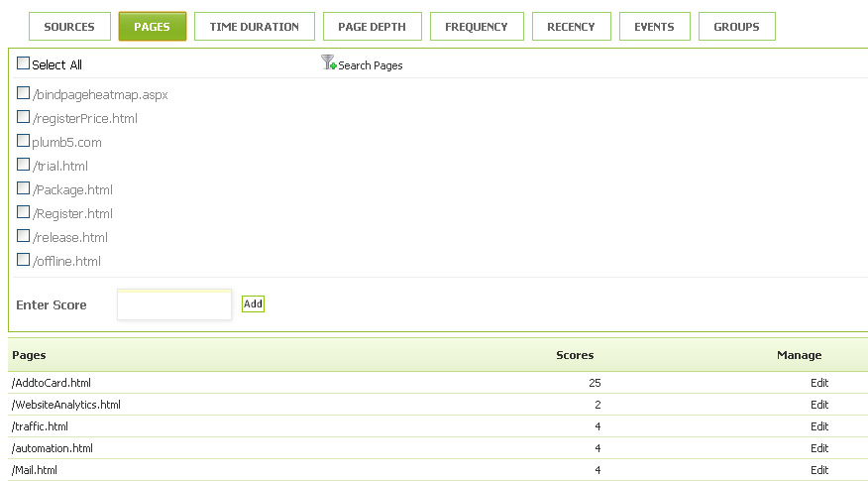Click Edit for /Mail.html

[819, 470]
